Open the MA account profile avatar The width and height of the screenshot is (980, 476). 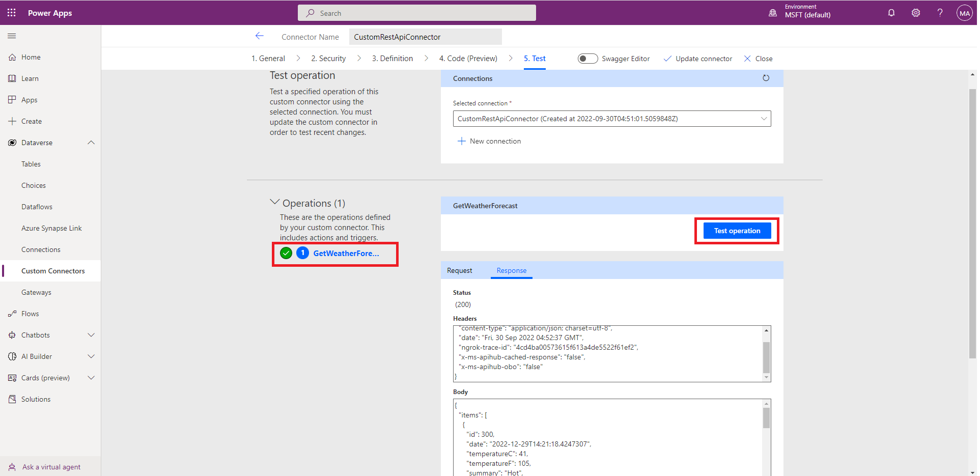point(964,13)
